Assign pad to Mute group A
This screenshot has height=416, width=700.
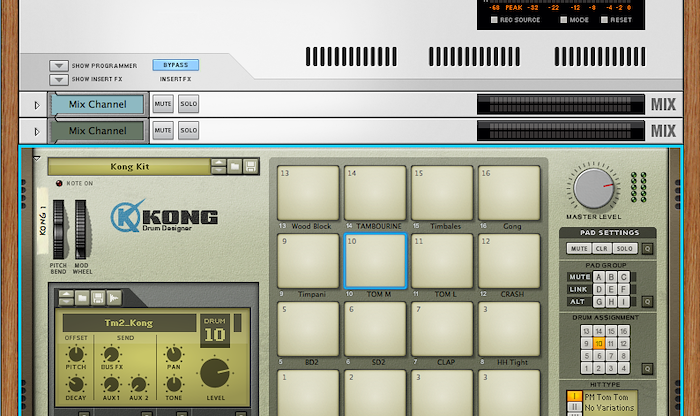coord(599,277)
